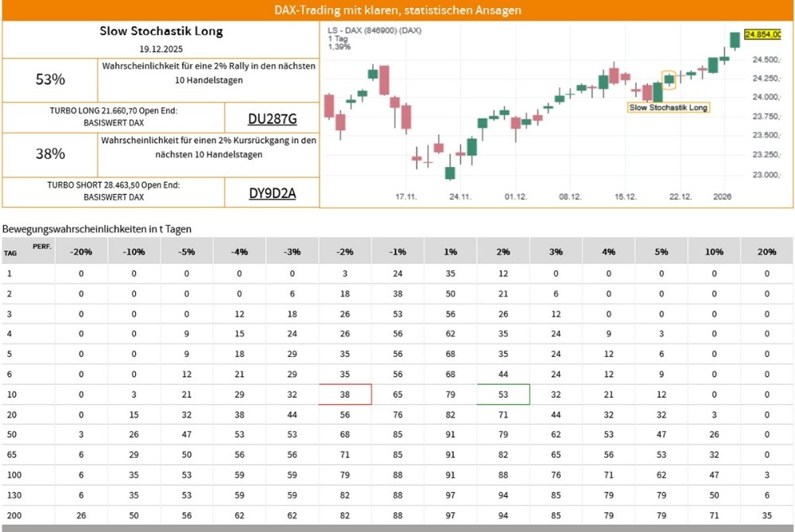795x532 pixels.
Task: Select the row label 200 in table
Action: pyautogui.click(x=11, y=517)
